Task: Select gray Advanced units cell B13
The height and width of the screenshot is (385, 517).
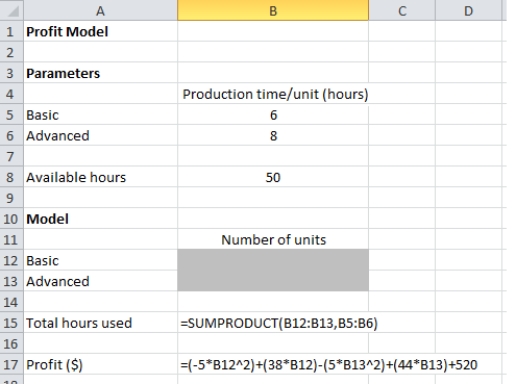Action: coord(273,281)
